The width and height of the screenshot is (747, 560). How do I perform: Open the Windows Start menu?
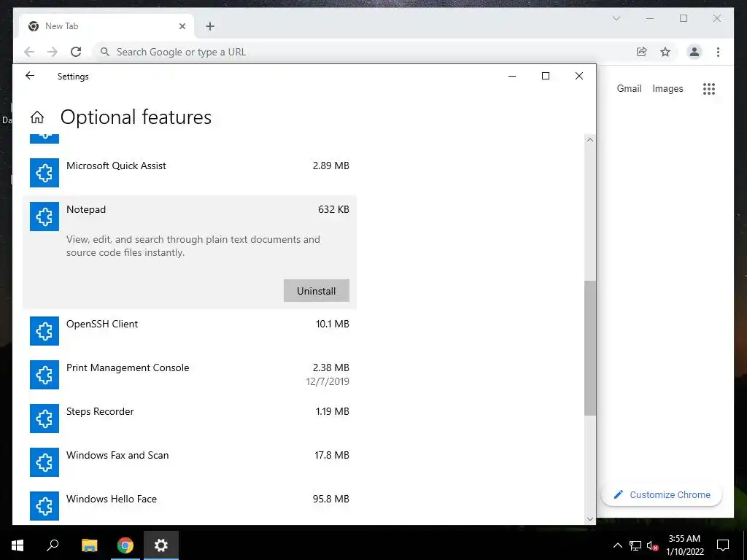[18, 545]
